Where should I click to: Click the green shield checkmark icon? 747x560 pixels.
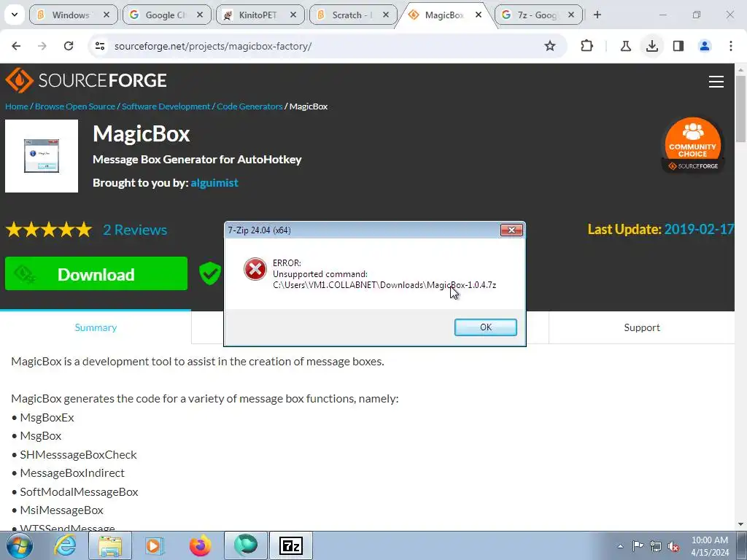point(210,273)
